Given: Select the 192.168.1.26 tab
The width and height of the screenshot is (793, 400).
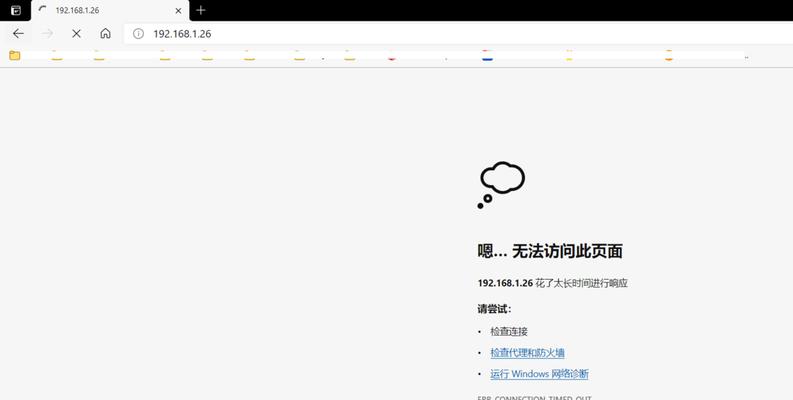Looking at the screenshot, I should click(x=110, y=10).
